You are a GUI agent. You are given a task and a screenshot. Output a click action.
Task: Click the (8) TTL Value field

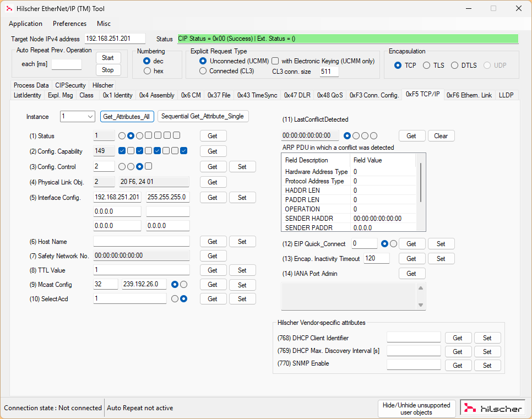[142, 270]
